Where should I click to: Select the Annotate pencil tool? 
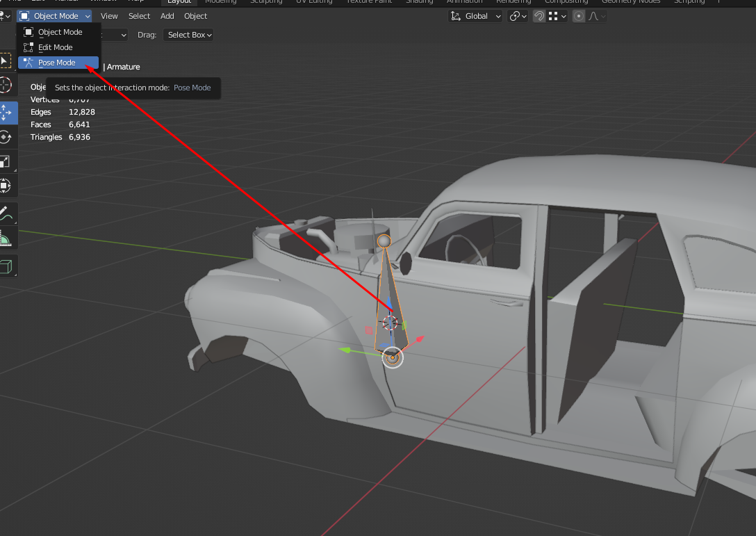pyautogui.click(x=6, y=214)
